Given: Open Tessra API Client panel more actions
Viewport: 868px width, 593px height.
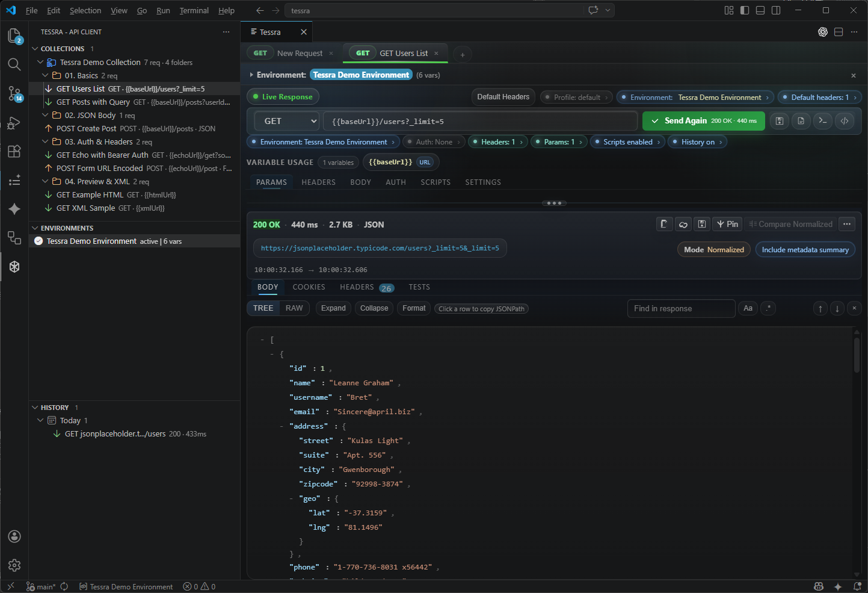Looking at the screenshot, I should point(226,32).
